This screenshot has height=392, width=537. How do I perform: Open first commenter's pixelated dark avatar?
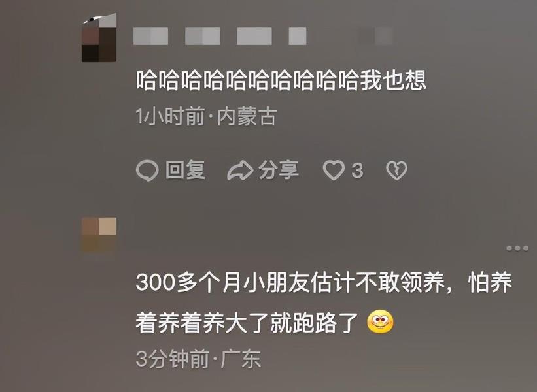tap(99, 39)
